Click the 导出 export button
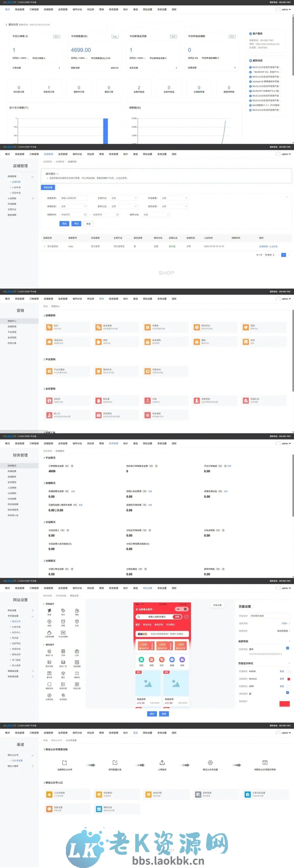Viewport: 294px width, 868px height. [76, 224]
